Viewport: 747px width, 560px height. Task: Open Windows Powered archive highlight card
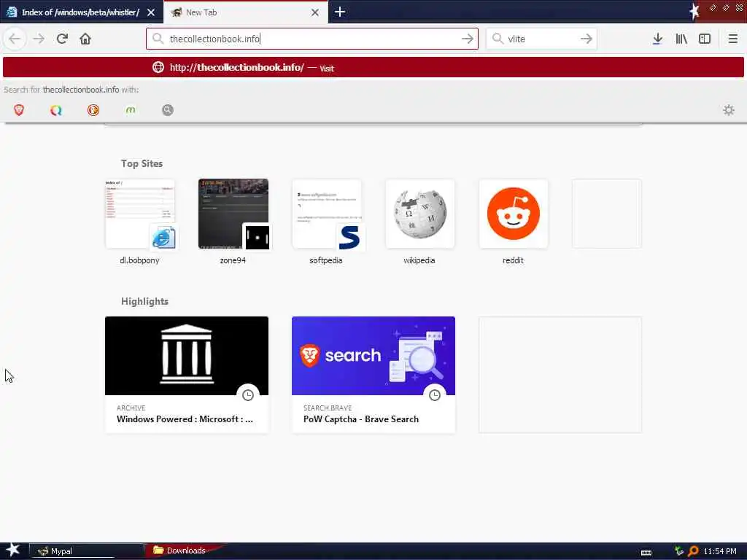187,375
